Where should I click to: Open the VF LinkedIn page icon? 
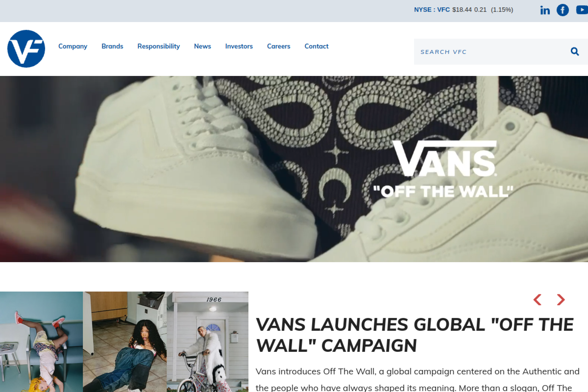coord(545,10)
